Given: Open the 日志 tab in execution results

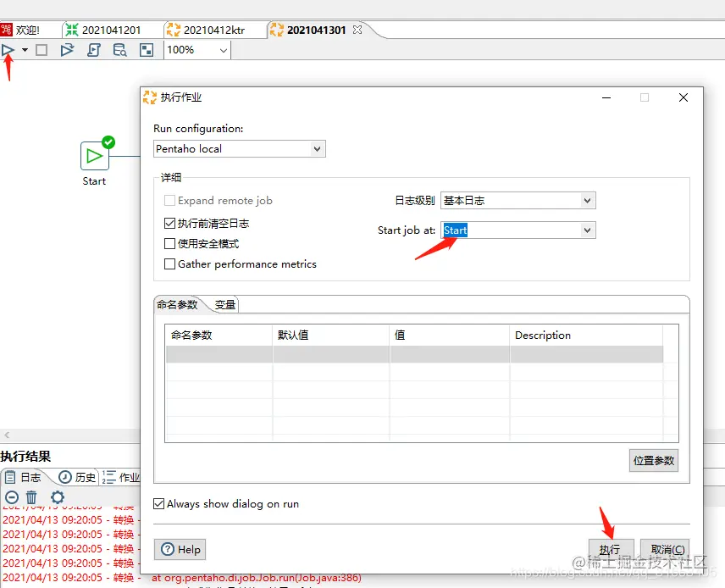Looking at the screenshot, I should (x=23, y=477).
